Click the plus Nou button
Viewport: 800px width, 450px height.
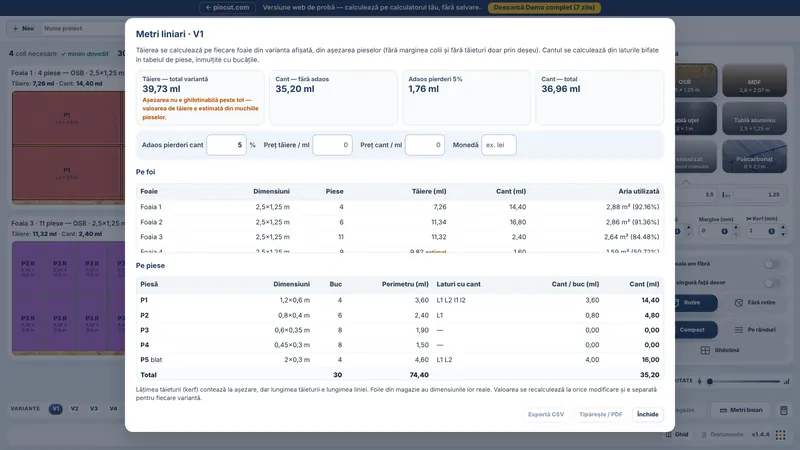tap(23, 29)
